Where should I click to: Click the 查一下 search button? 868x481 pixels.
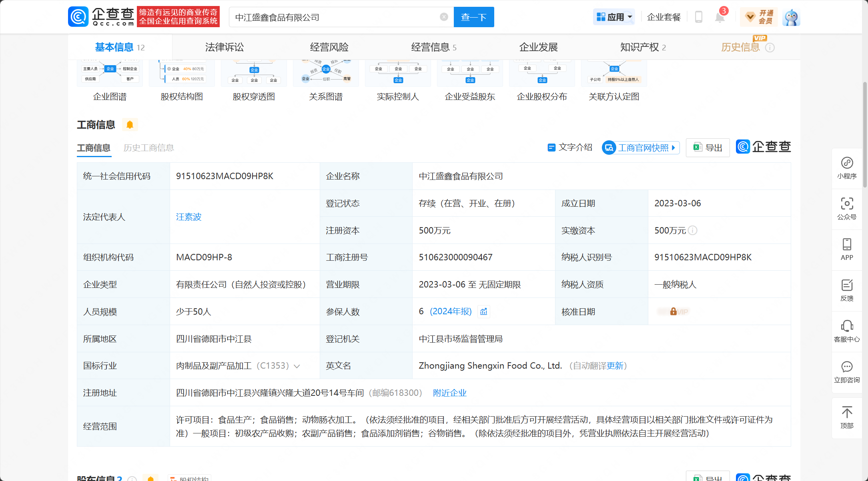tap(473, 17)
